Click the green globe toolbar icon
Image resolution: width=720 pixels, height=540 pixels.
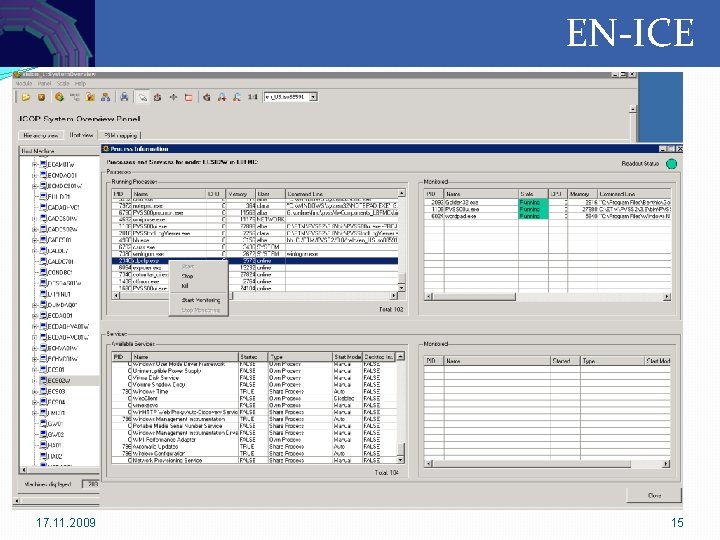(59, 97)
